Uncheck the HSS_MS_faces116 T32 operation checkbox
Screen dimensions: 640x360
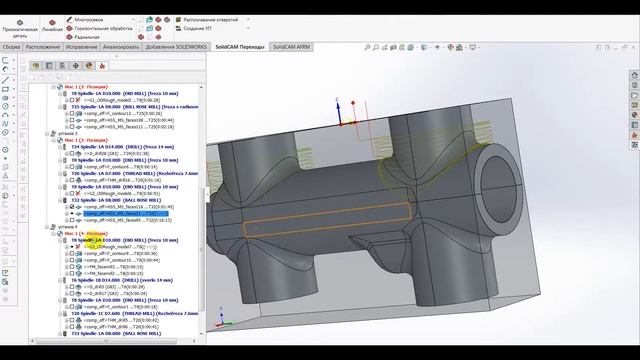coord(72,207)
